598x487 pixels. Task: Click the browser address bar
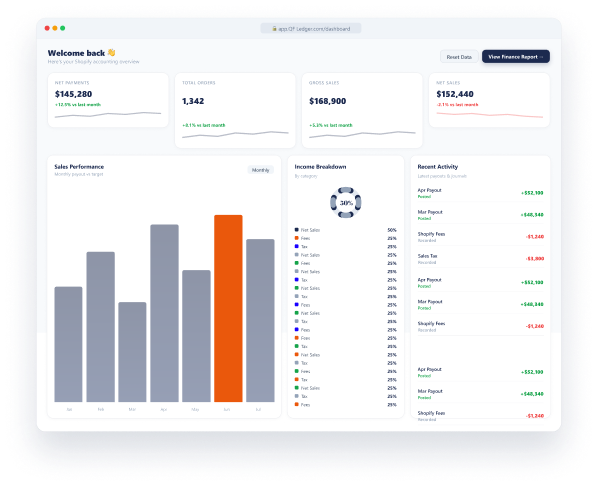coord(311,29)
